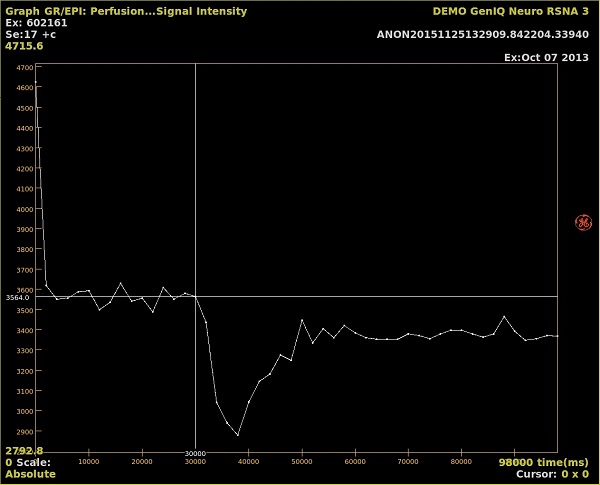600x485 pixels.
Task: Click the 30000 cursor time label
Action: 195,454
